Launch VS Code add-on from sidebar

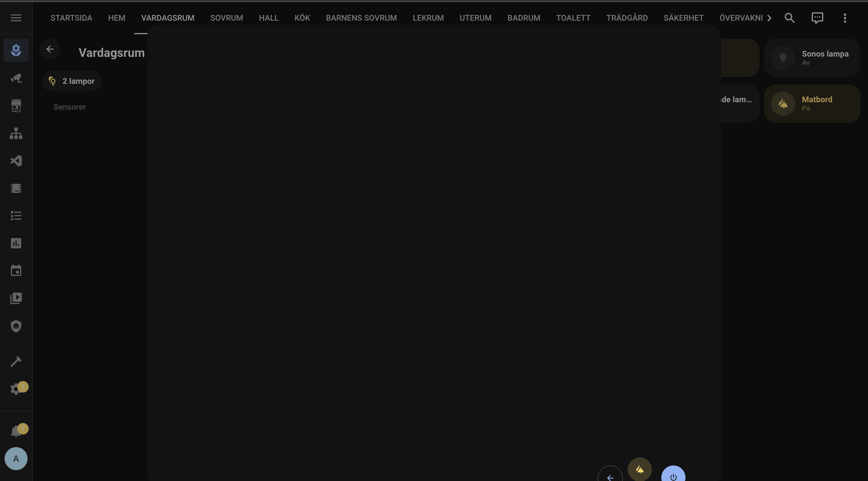point(16,161)
